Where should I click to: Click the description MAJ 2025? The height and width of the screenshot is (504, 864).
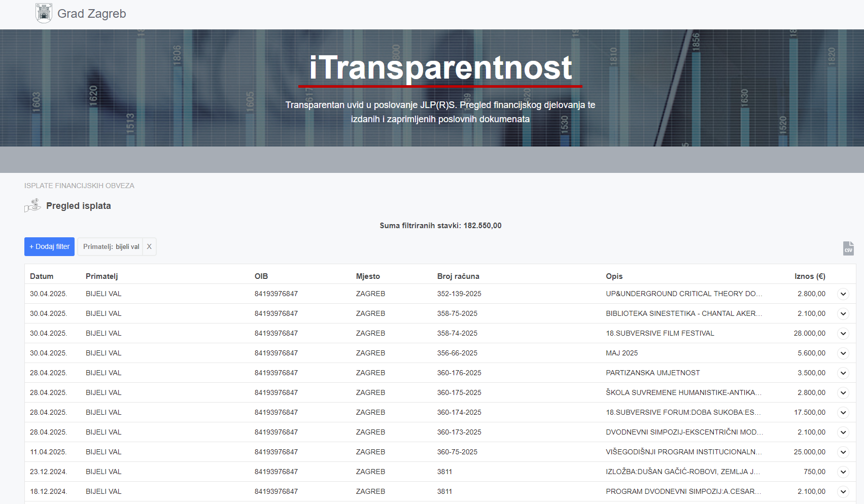coord(621,353)
